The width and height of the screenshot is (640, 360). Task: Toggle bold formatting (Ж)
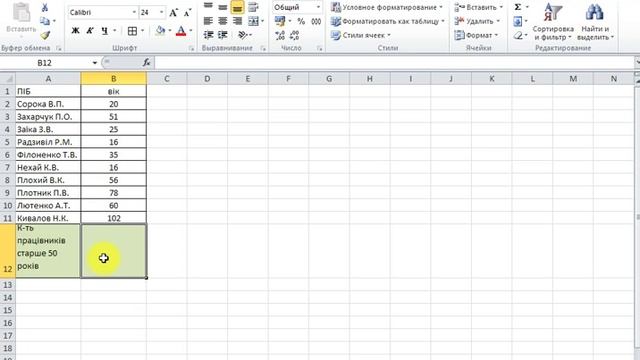pos(76,31)
